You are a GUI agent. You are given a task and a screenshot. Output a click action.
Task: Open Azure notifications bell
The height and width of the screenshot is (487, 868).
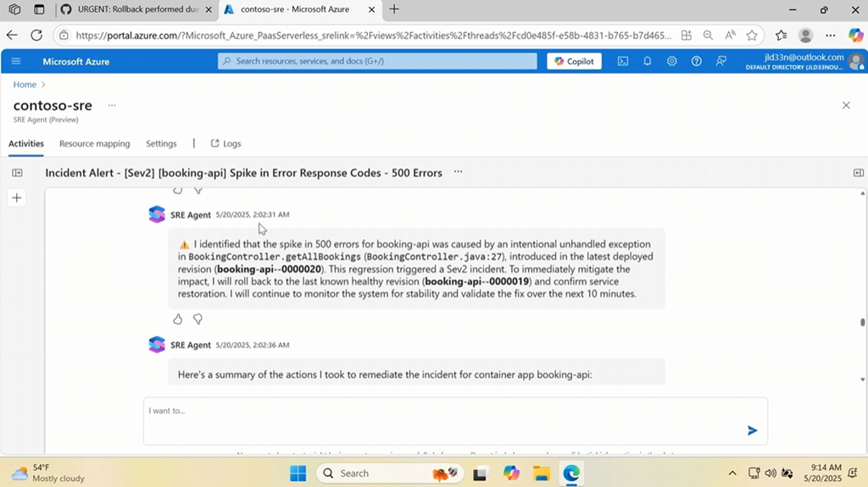click(647, 61)
